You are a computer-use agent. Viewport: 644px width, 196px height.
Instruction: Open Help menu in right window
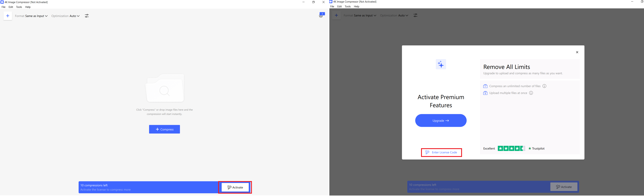[357, 7]
